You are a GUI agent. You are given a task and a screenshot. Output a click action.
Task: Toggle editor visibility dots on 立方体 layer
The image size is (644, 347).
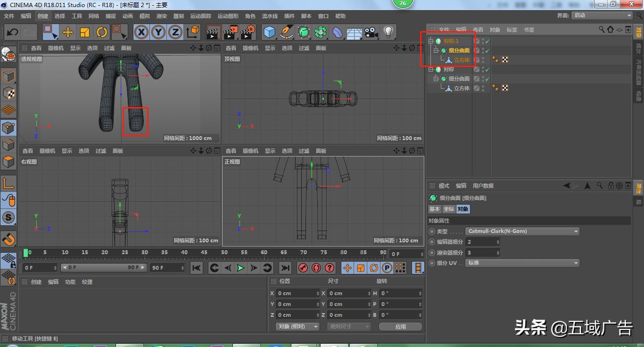click(x=483, y=60)
